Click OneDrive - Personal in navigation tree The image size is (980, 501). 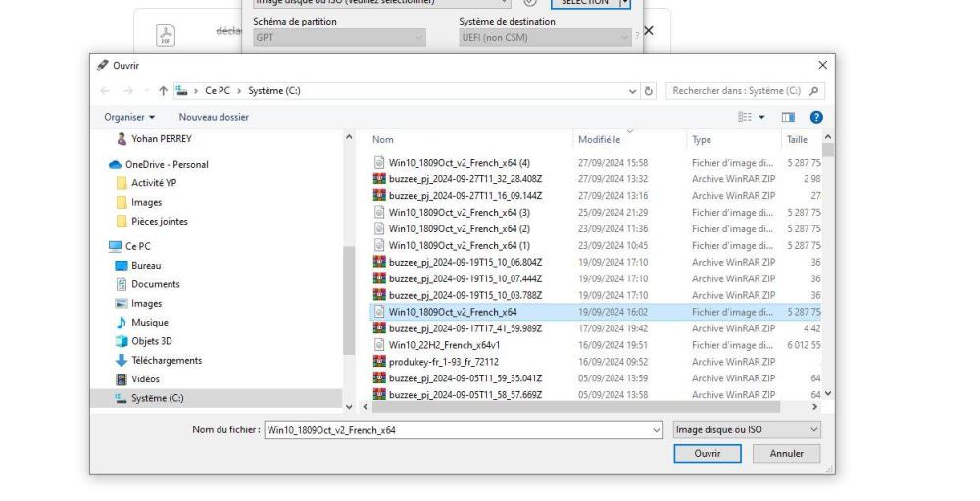[x=161, y=164]
